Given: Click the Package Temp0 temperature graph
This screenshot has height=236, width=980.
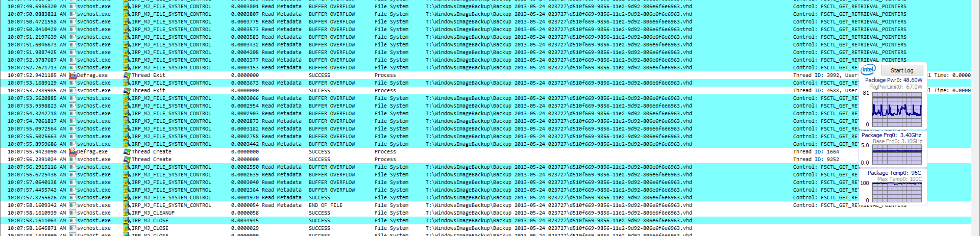Looking at the screenshot, I should (897, 192).
